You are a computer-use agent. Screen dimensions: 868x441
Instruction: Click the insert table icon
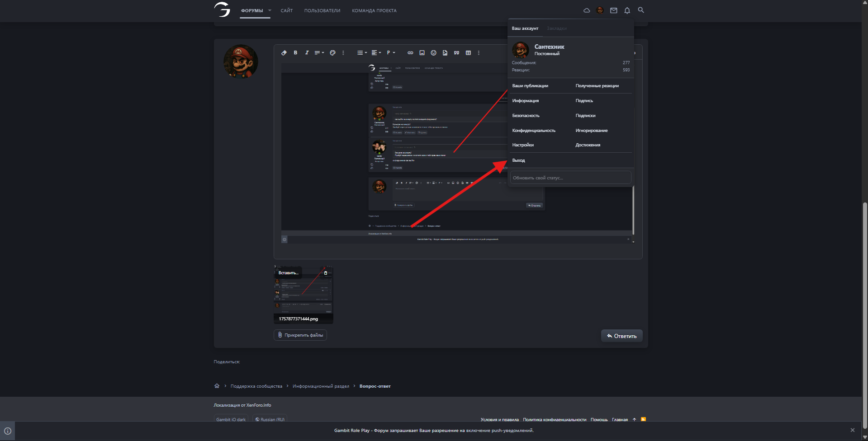(468, 53)
